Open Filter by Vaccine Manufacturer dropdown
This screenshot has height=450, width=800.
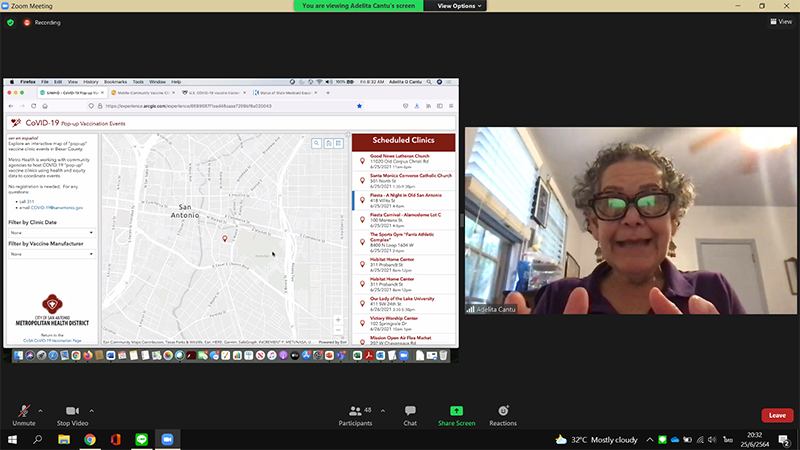point(52,254)
